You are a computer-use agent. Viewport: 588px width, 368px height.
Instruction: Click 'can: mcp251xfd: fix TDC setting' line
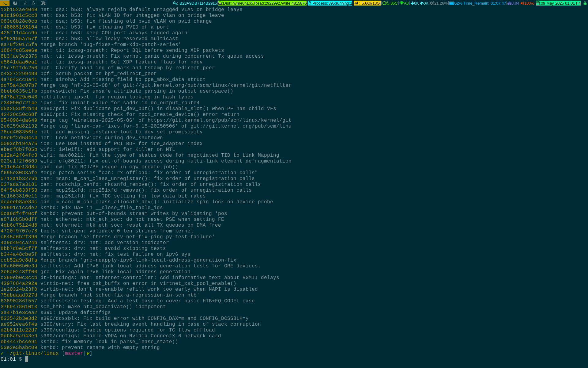coord(103,196)
